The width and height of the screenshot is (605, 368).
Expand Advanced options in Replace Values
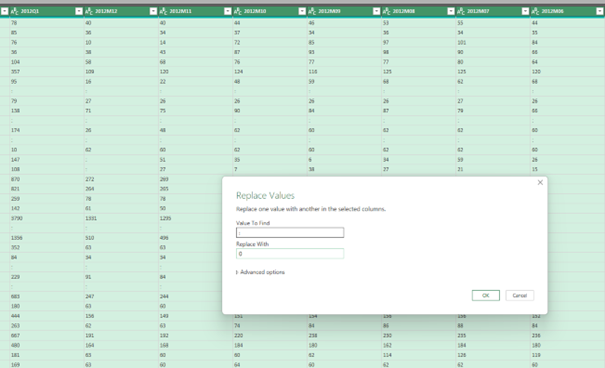pyautogui.click(x=260, y=272)
